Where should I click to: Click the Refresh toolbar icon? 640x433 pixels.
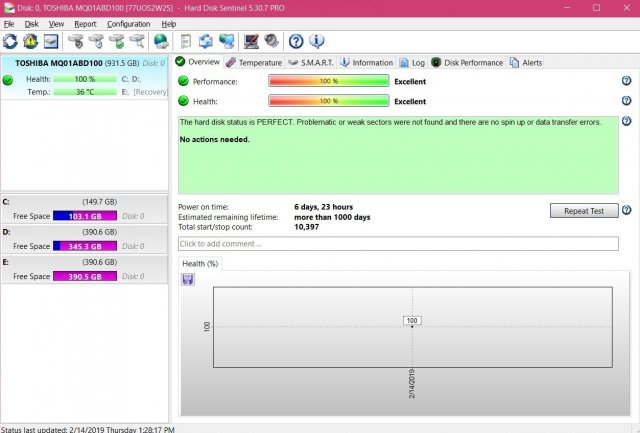point(10,41)
